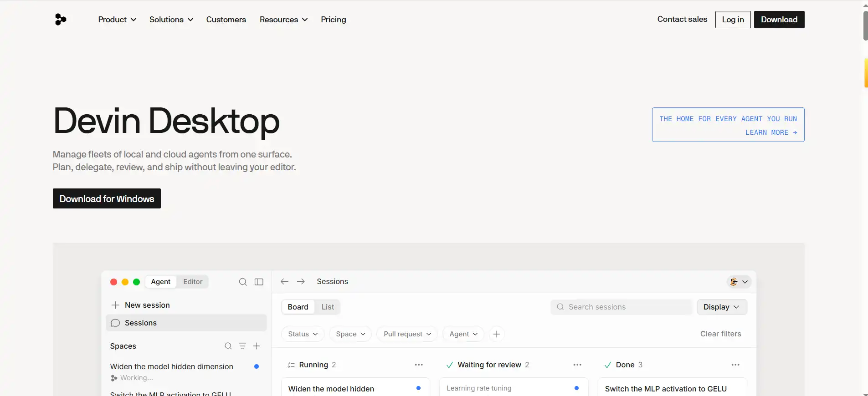This screenshot has height=396, width=868.
Task: Click Clear filters
Action: [x=720, y=334]
